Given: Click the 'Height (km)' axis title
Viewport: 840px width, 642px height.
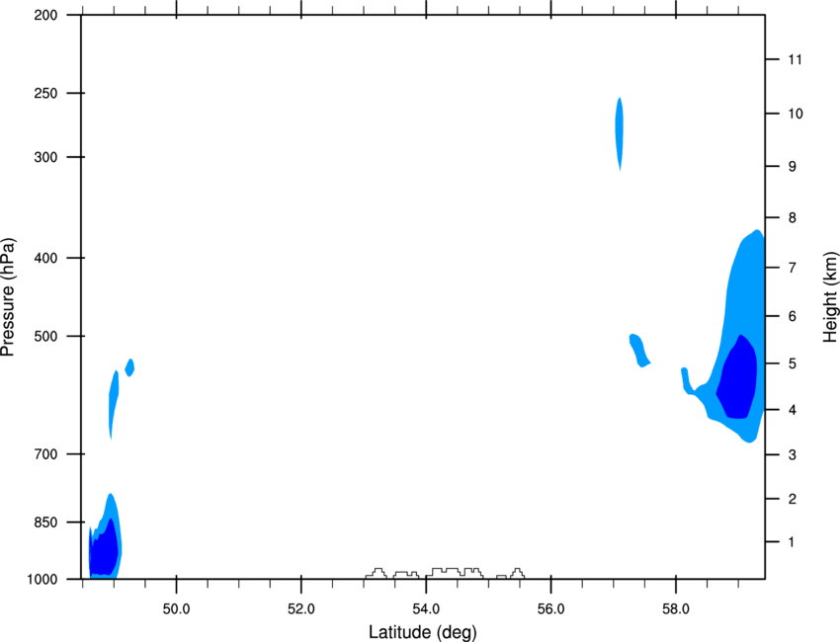Looking at the screenshot, I should tap(830, 297).
